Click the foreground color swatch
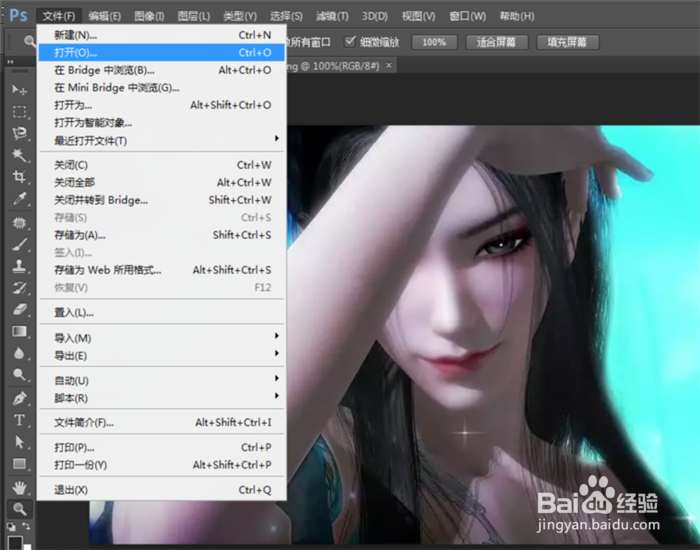Image resolution: width=700 pixels, height=550 pixels. [14, 542]
